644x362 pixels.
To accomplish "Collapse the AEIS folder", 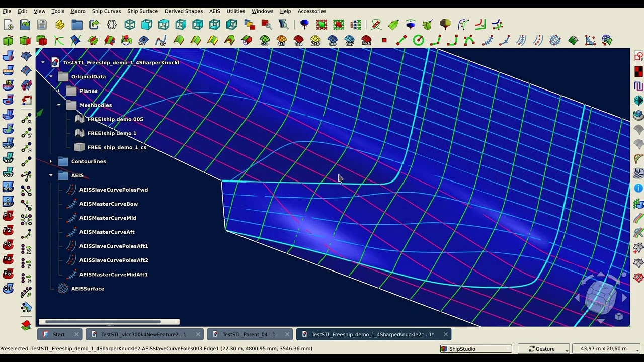I will click(51, 175).
